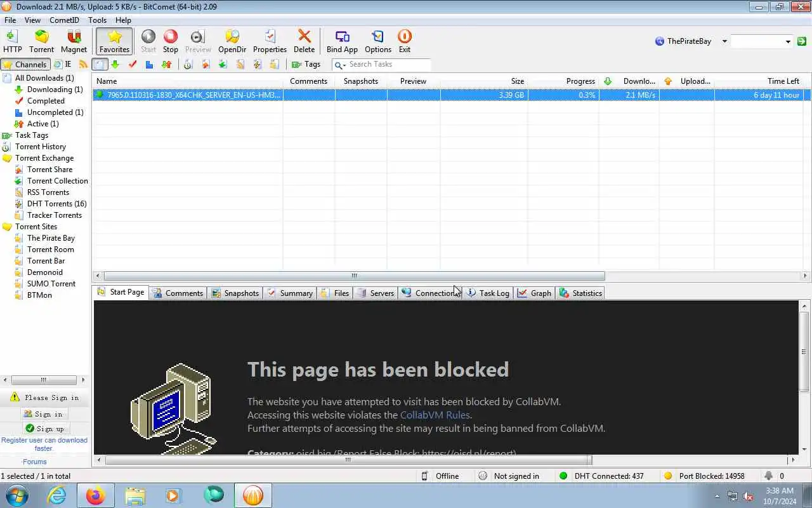This screenshot has width=812, height=508.
Task: Click the grayed Start task icon
Action: 148,42
